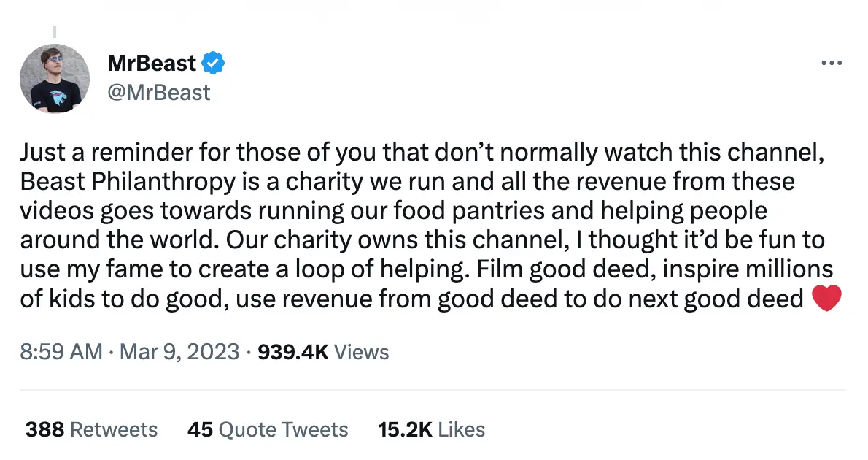868x460 pixels.
Task: Click the blue verified badge next to MrBeast
Action: coord(212,63)
